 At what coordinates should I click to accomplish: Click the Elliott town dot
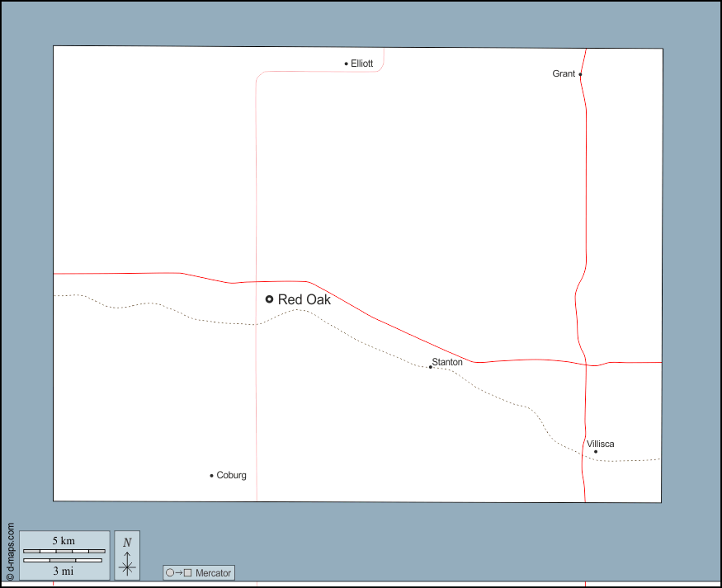point(347,64)
